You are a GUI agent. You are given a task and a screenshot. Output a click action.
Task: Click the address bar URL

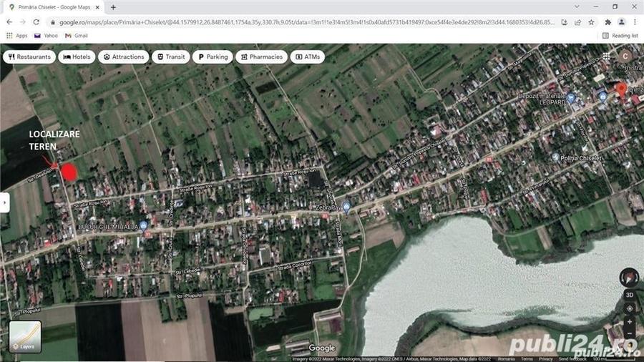[306, 22]
